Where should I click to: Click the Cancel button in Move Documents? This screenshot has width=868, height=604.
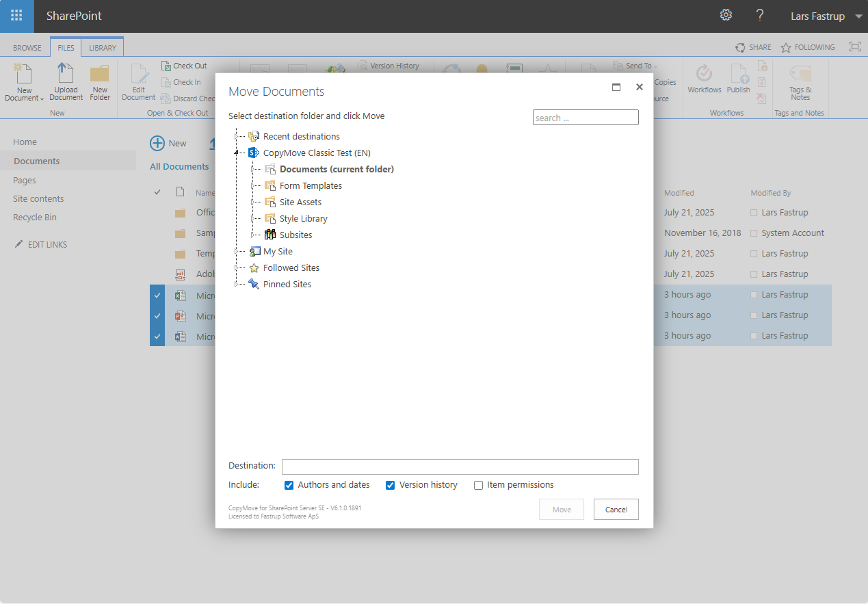coord(616,509)
